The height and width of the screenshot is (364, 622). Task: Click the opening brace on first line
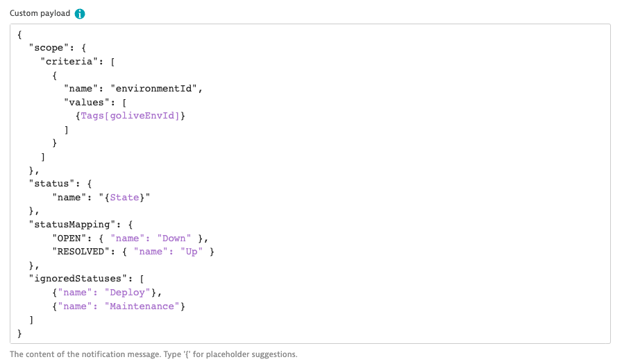coord(20,34)
